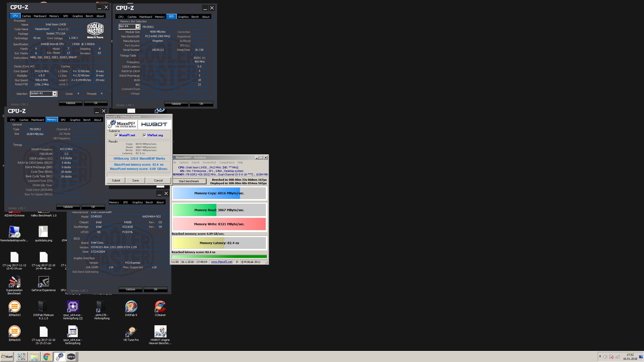Image resolution: width=644 pixels, height=362 pixels.
Task: Toggle HWbot.org submit checkbox
Action: click(144, 135)
